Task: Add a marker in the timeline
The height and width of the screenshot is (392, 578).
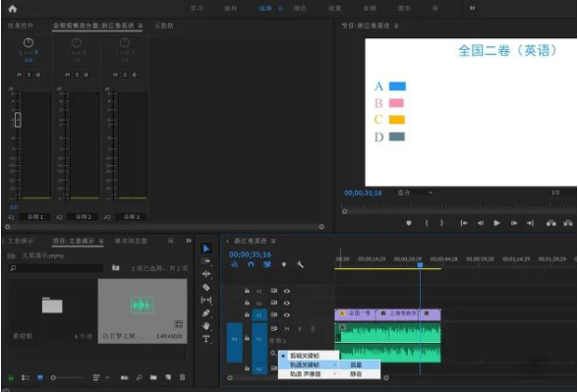Action: (x=284, y=264)
